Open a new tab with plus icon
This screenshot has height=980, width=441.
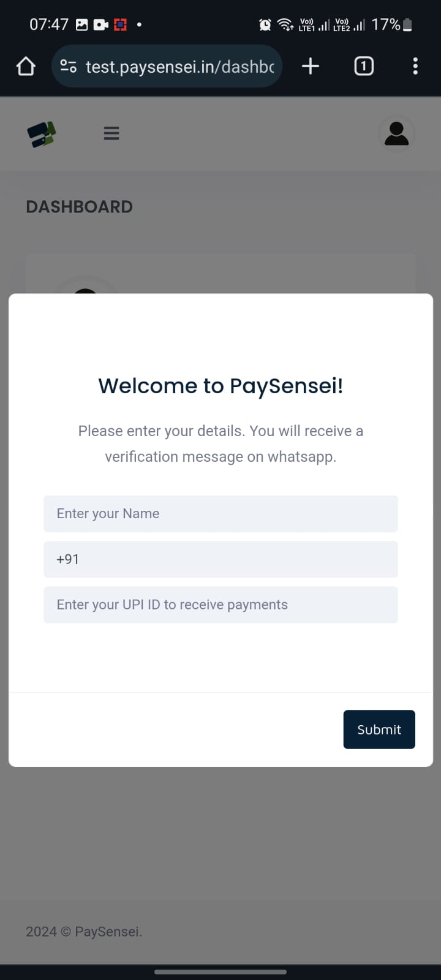click(x=311, y=66)
